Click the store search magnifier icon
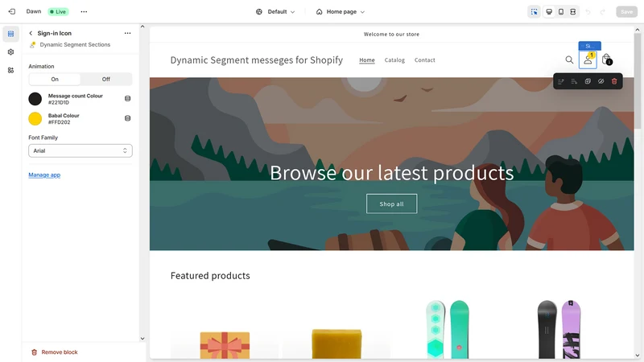The width and height of the screenshot is (644, 362). [x=569, y=60]
